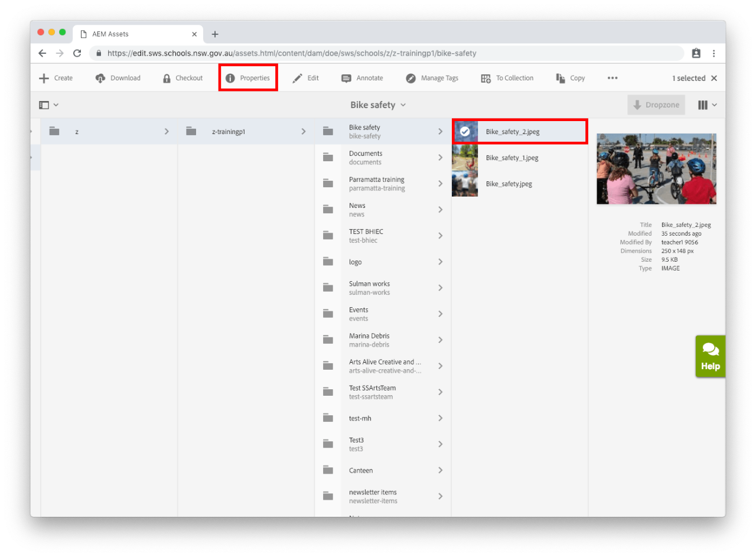Click the z-trainingp1 folder icon
Viewport: 756px width, 557px height.
coord(191,132)
